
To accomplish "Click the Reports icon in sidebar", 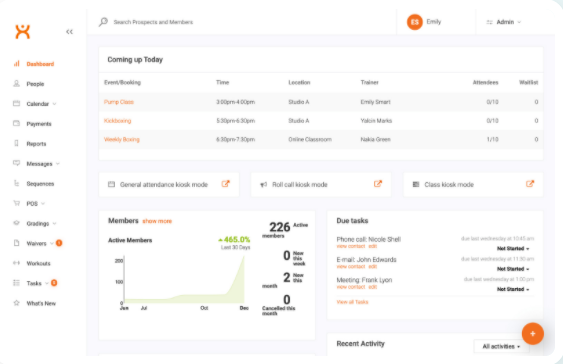I will coord(17,143).
